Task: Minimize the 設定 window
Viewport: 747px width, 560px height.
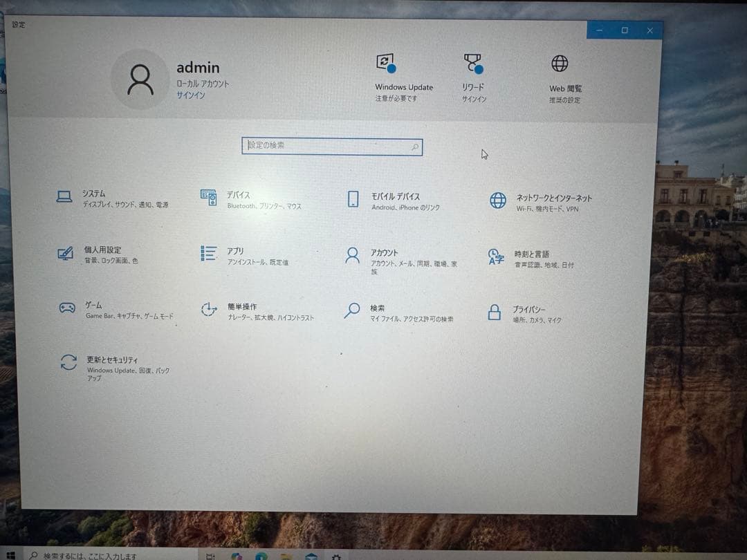Action: [x=599, y=30]
